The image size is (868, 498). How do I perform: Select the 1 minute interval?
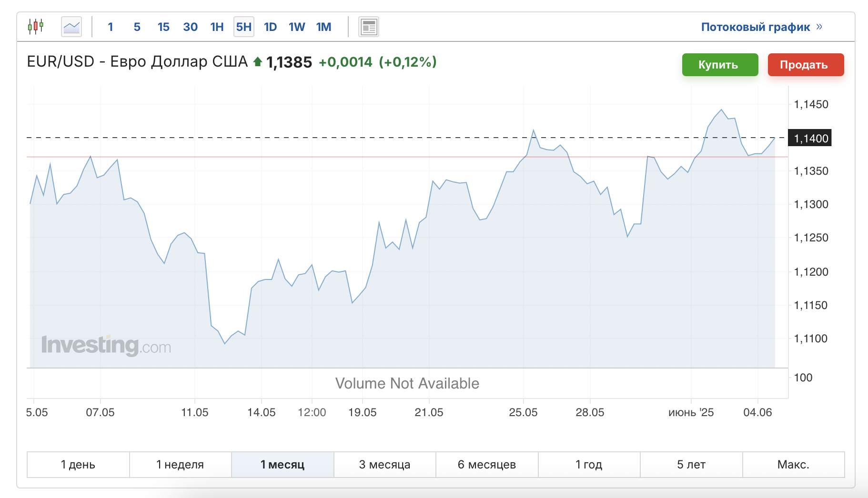(x=111, y=27)
